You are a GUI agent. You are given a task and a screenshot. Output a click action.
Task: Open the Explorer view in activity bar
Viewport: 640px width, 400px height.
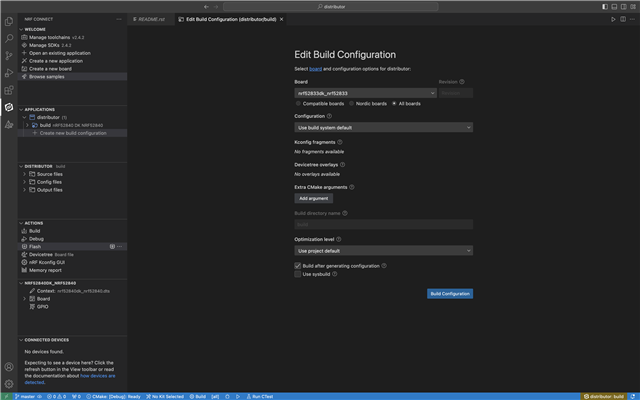click(9, 22)
